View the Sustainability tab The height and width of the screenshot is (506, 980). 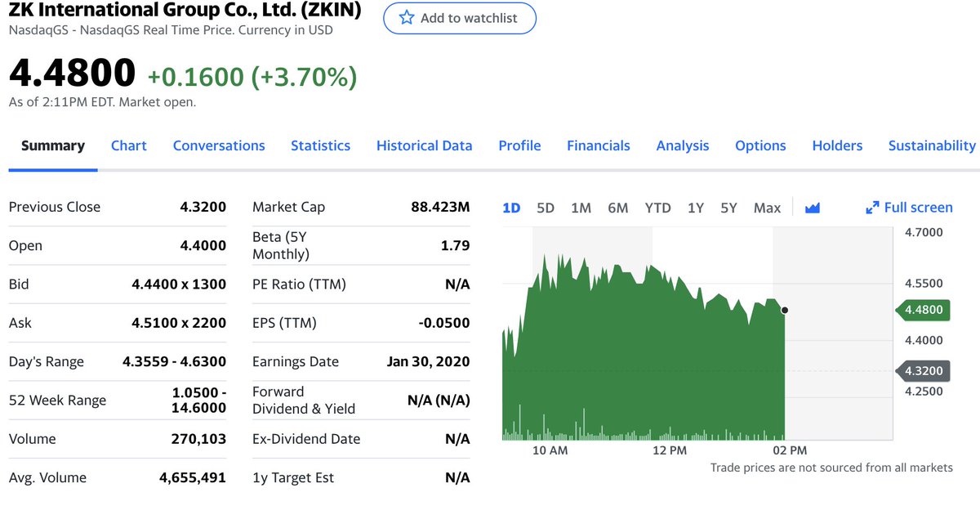[x=932, y=146]
